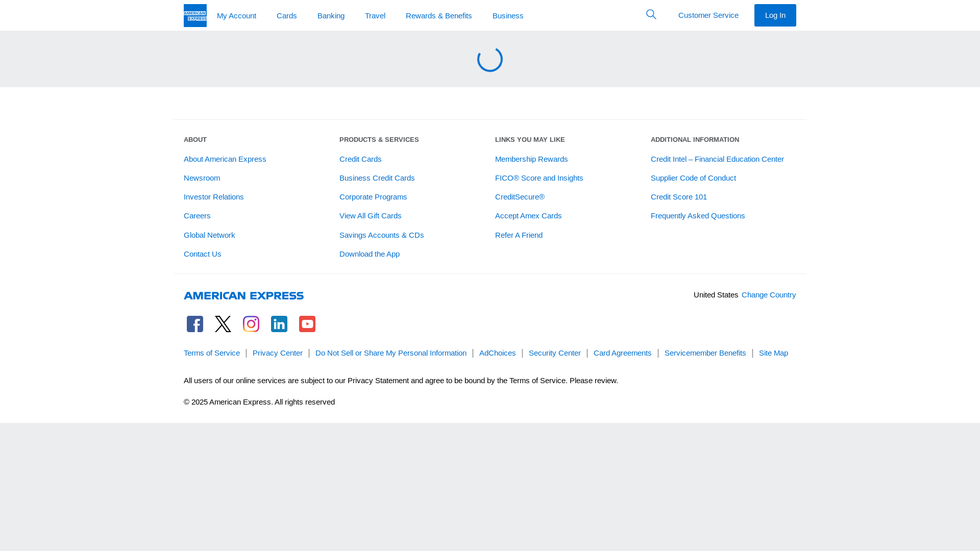Image resolution: width=980 pixels, height=551 pixels.
Task: Click the Change Country link
Action: 769,295
